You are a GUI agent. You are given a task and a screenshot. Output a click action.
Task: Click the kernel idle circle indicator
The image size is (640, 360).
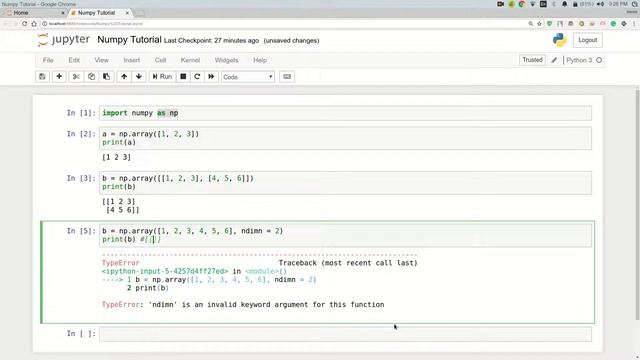pyautogui.click(x=599, y=60)
